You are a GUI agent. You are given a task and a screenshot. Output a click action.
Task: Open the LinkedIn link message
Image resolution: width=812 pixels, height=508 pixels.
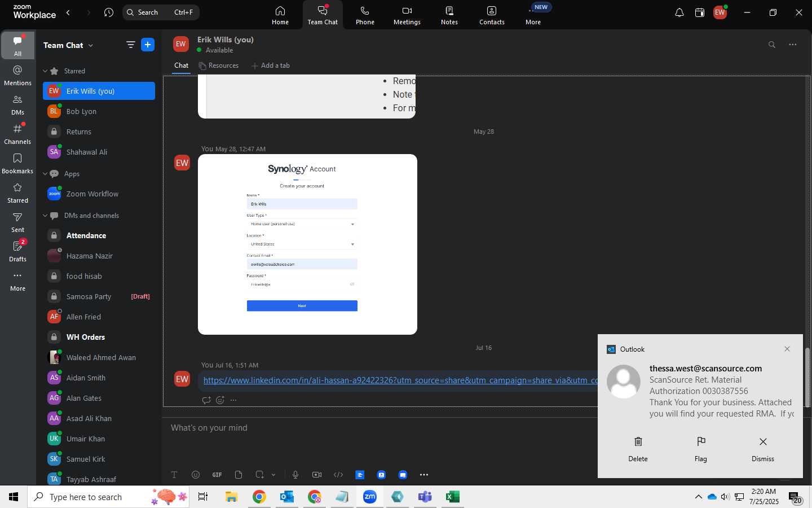coord(400,380)
